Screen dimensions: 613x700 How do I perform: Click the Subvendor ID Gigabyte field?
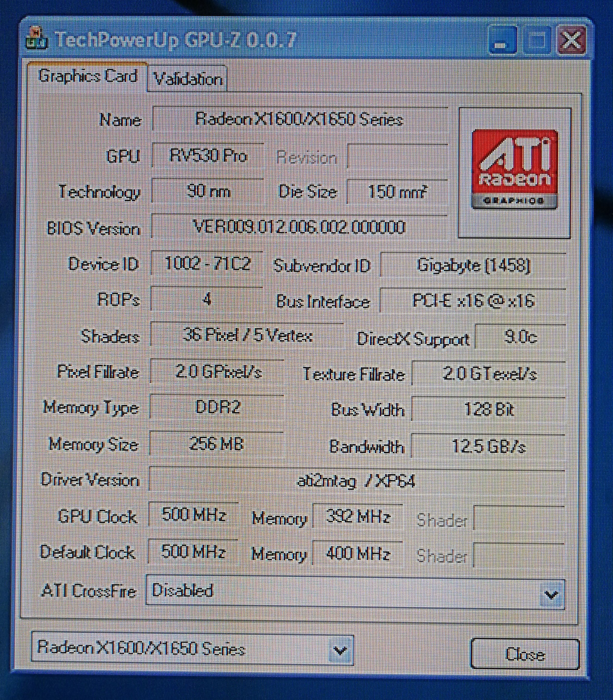(x=473, y=266)
